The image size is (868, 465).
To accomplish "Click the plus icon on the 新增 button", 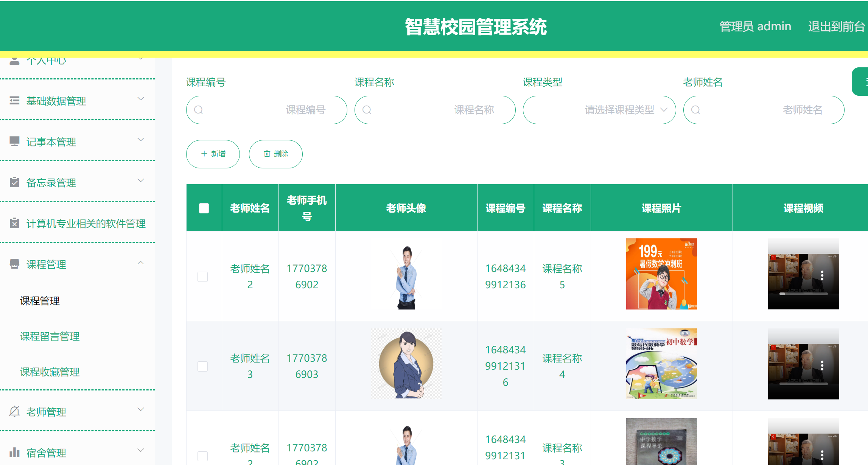I will coord(203,154).
